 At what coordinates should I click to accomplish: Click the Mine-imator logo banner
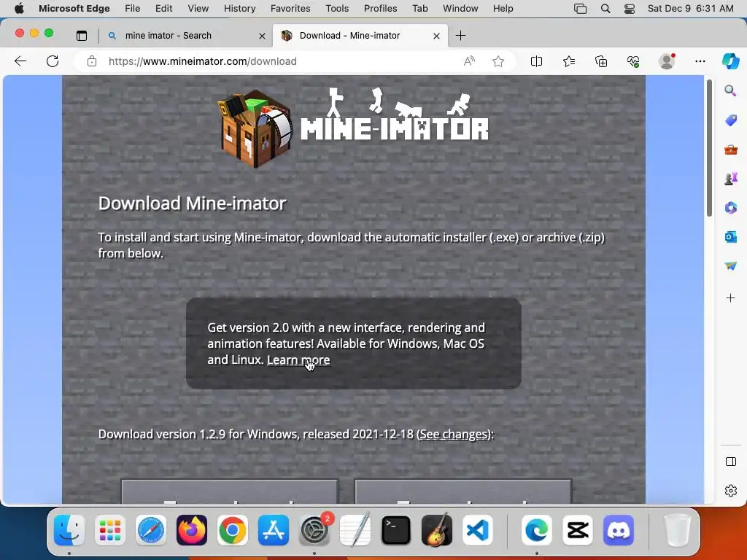point(354,128)
